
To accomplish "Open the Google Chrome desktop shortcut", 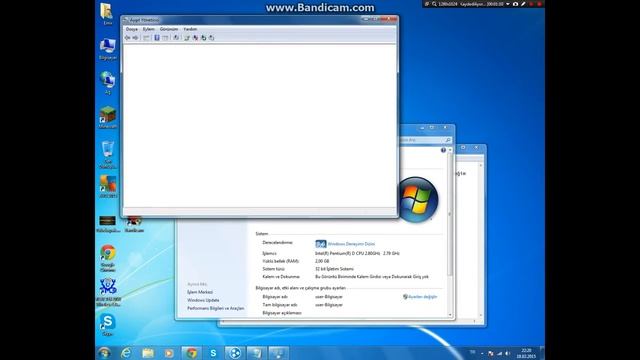I will pos(107,258).
